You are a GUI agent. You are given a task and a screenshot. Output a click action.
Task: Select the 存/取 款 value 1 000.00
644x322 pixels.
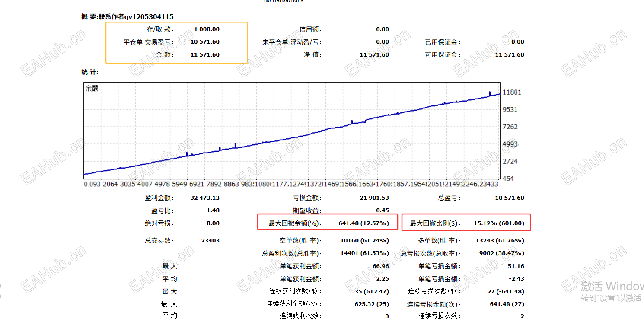[207, 29]
